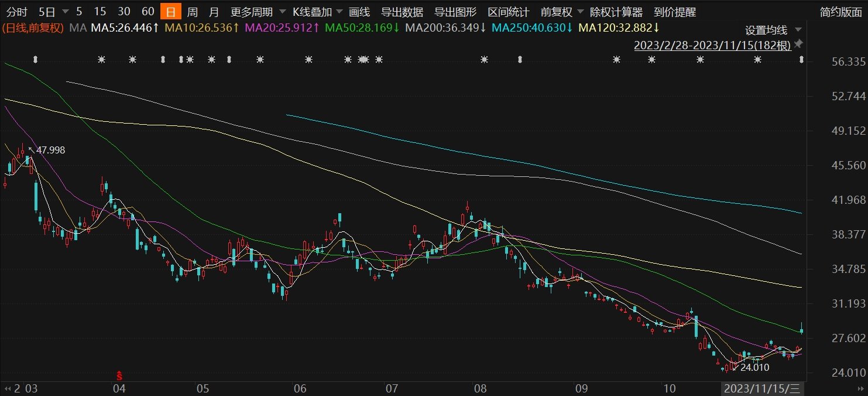Image resolution: width=868 pixels, height=396 pixels.
Task: Select the highlighted 日 daily period
Action: (x=171, y=12)
